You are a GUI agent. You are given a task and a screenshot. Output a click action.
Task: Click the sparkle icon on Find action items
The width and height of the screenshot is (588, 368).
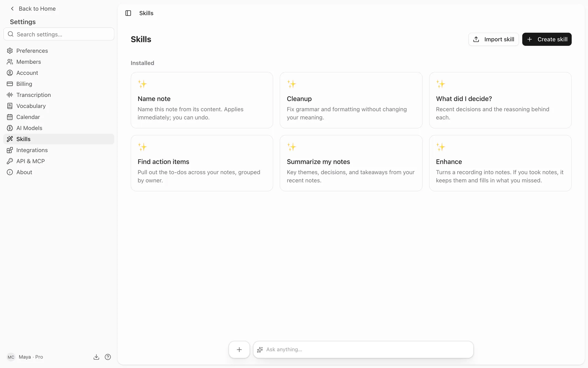click(x=142, y=147)
